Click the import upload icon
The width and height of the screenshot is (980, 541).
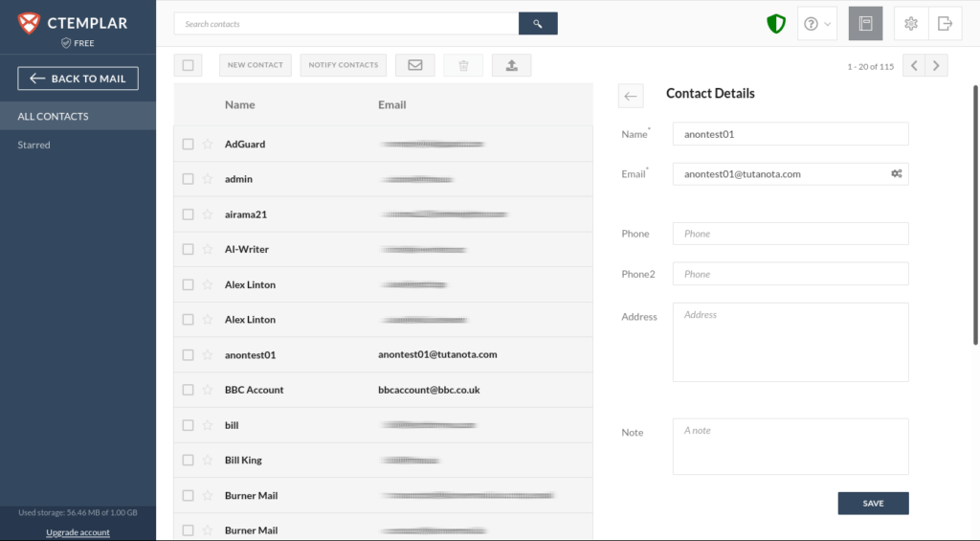[x=511, y=65]
